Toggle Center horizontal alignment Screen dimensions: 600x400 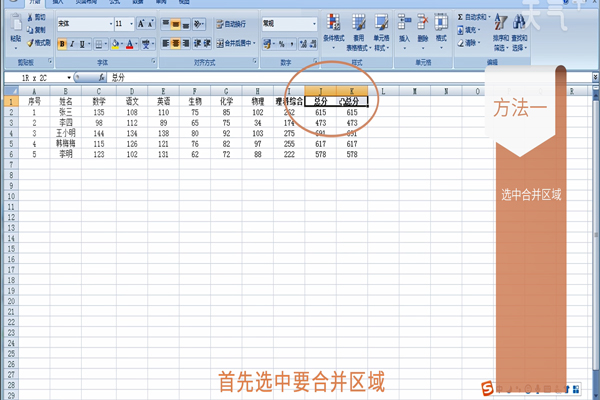pos(175,43)
